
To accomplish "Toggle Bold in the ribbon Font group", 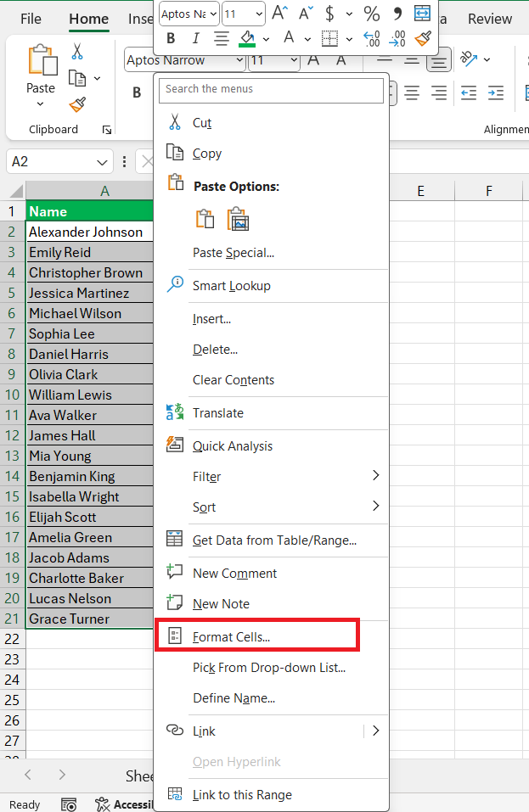I will [x=137, y=92].
